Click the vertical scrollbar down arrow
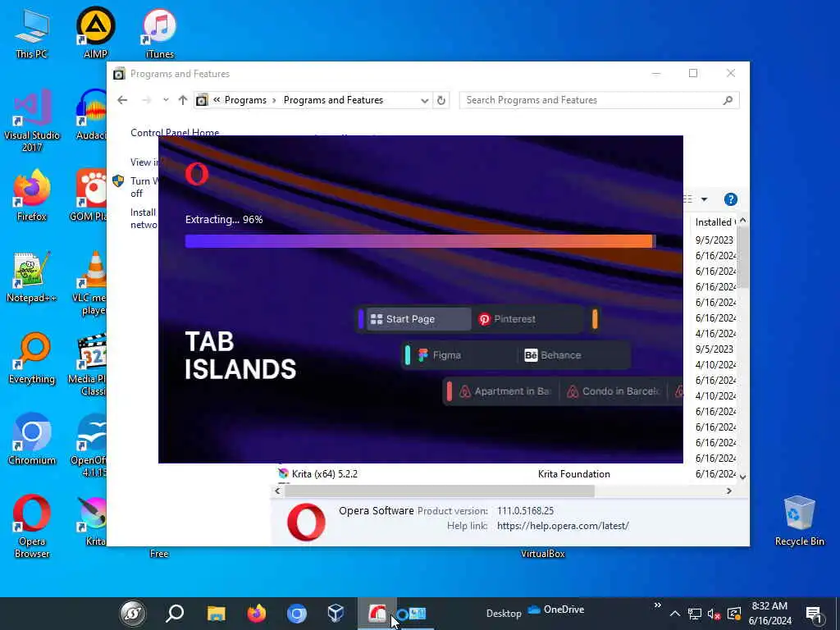The width and height of the screenshot is (840, 630). (x=742, y=477)
